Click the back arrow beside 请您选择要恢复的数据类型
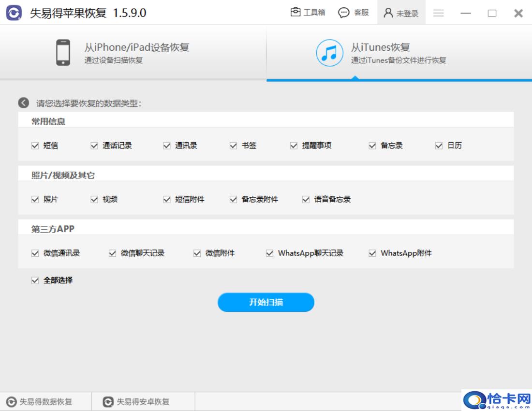 coord(23,103)
